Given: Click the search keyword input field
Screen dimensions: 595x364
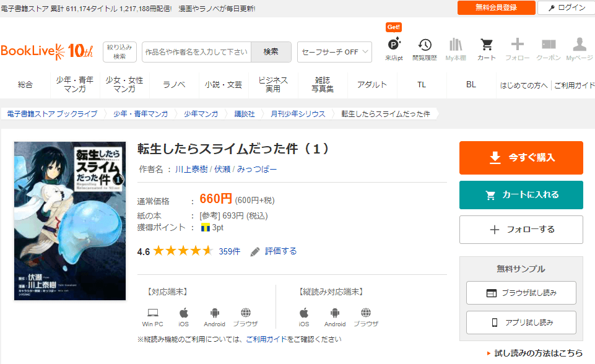Looking at the screenshot, I should point(196,52).
